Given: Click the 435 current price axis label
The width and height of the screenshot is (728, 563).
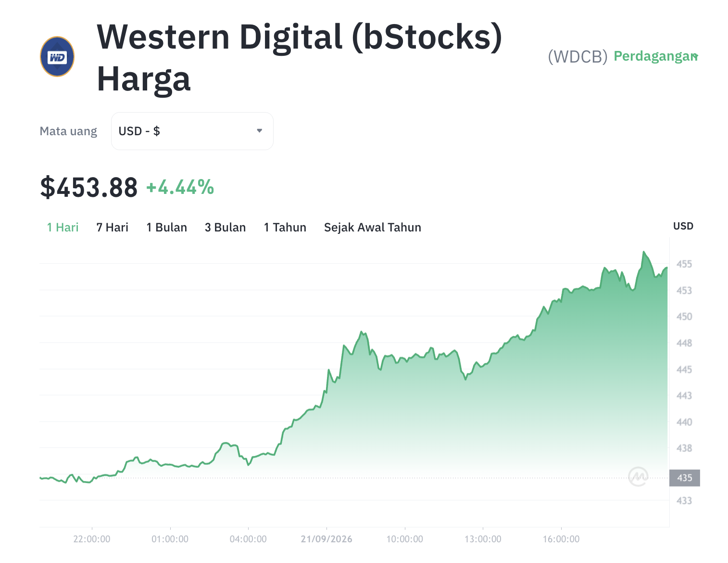Looking at the screenshot, I should pyautogui.click(x=684, y=478).
